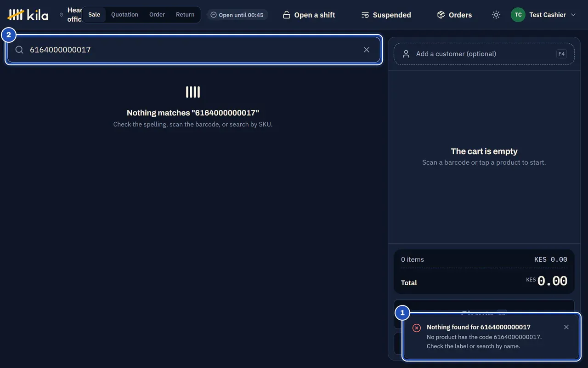Click the Nothing matches heading text
588x368 pixels.
tap(193, 113)
